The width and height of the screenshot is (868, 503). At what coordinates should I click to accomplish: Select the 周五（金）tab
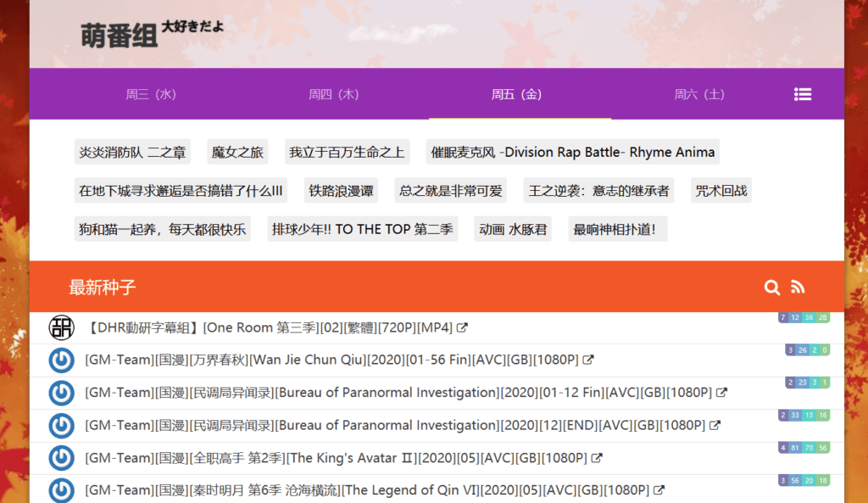tap(516, 94)
